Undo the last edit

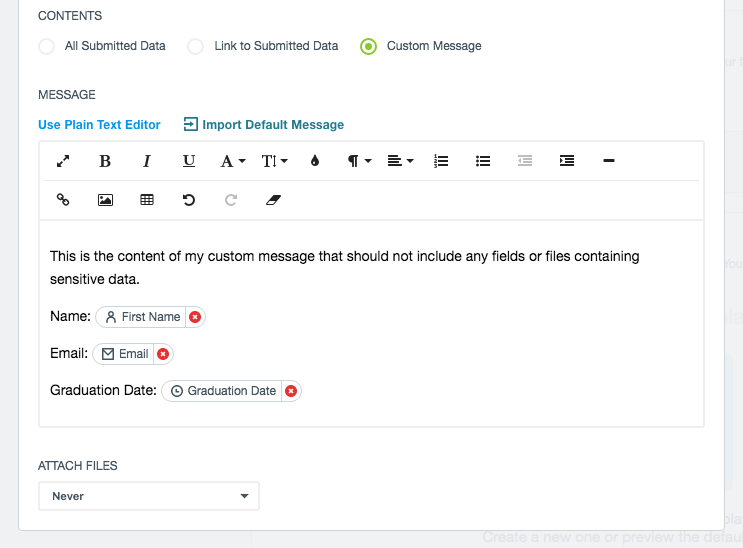pos(189,200)
